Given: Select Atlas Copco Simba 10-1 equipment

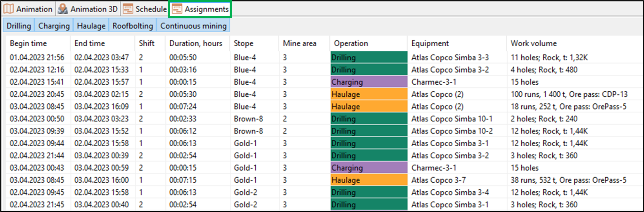Looking at the screenshot, I should (452, 119).
